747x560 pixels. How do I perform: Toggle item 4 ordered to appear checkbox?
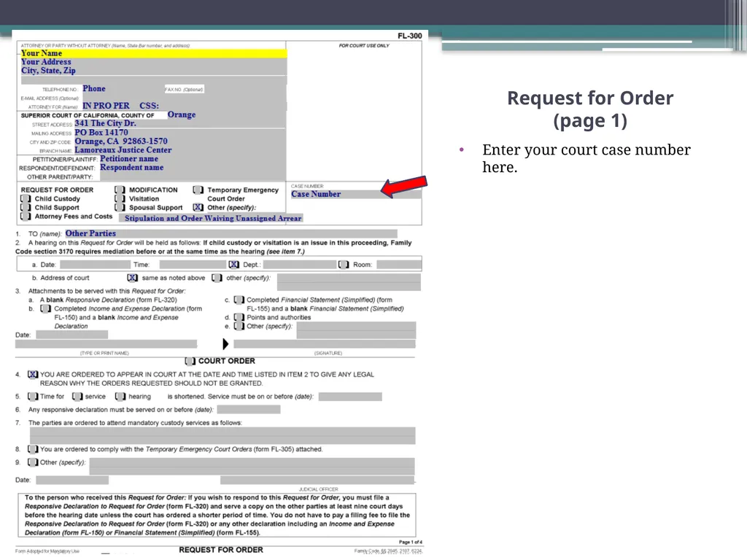32,375
